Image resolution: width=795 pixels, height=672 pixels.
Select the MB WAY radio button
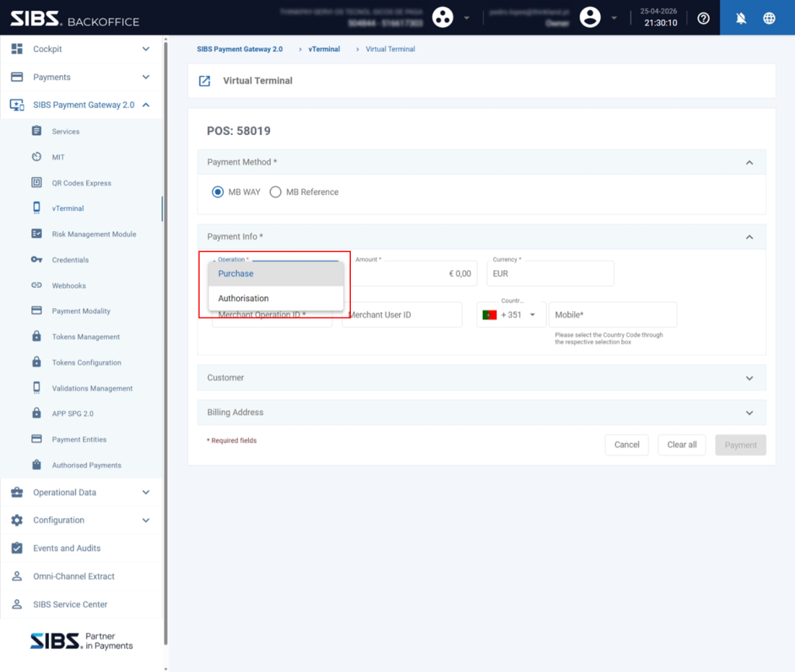217,192
